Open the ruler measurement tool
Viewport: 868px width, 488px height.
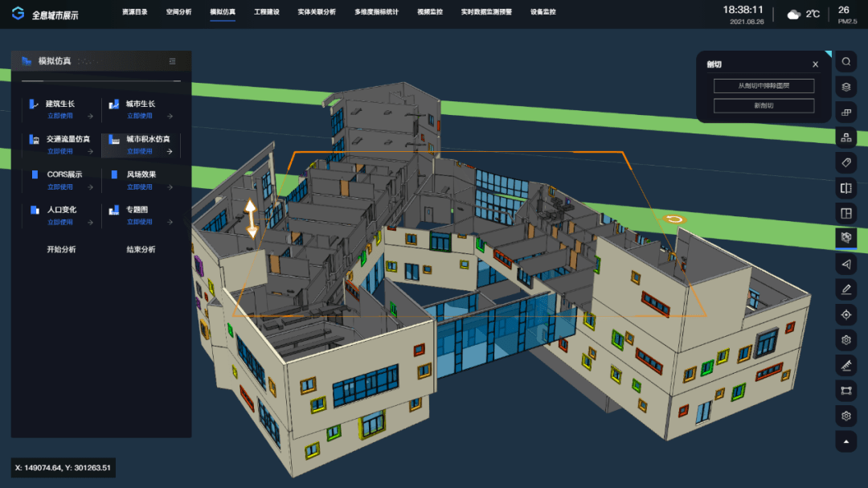[x=845, y=366]
